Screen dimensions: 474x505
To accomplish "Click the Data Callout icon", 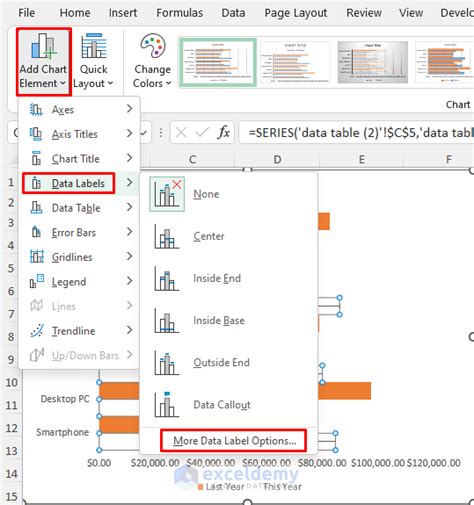I will point(166,405).
